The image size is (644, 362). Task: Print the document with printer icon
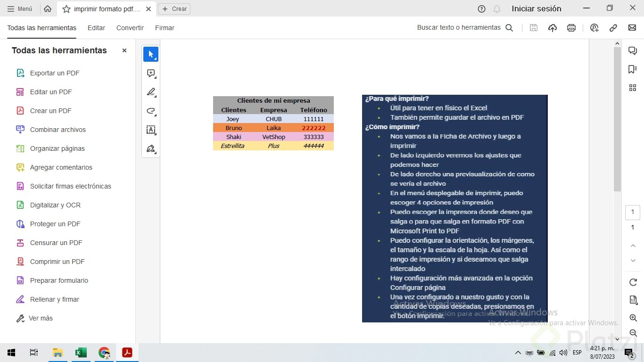point(571,28)
